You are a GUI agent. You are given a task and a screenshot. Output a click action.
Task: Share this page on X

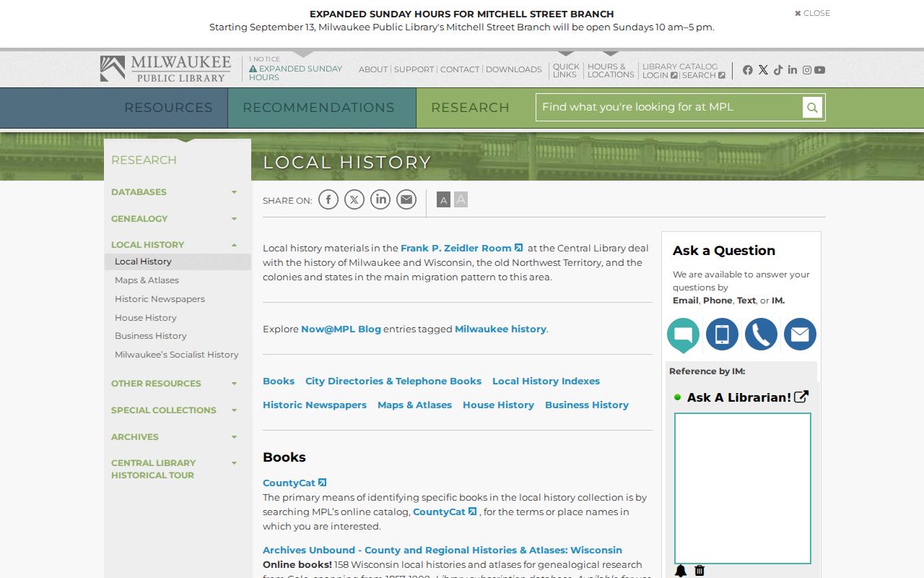(354, 199)
